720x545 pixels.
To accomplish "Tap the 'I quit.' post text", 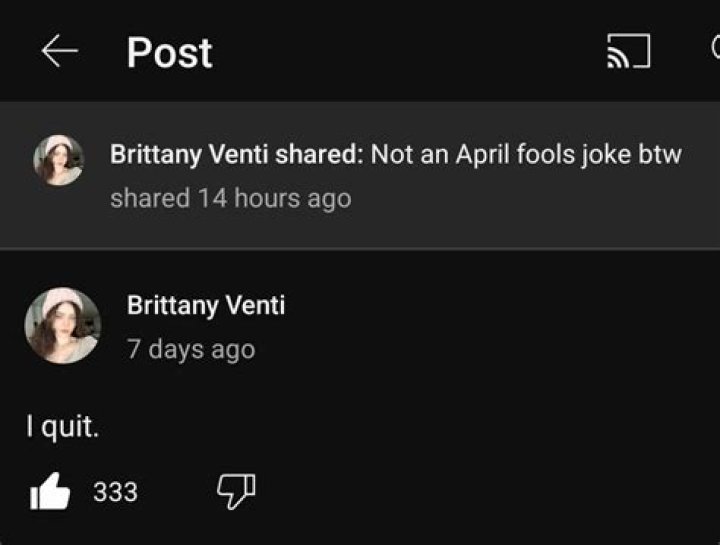I will [x=62, y=427].
